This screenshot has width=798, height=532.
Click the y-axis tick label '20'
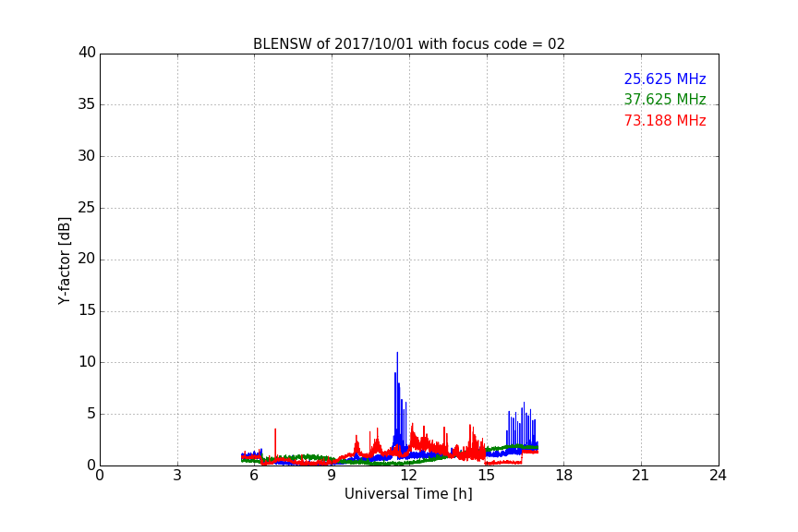click(87, 259)
